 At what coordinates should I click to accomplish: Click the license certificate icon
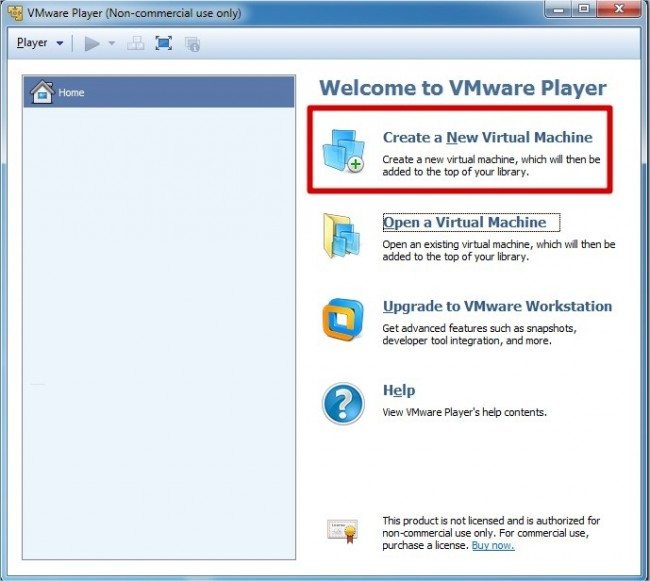(342, 531)
